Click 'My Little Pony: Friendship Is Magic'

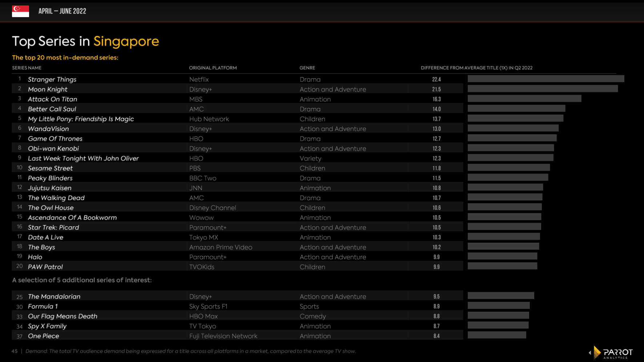click(x=81, y=119)
